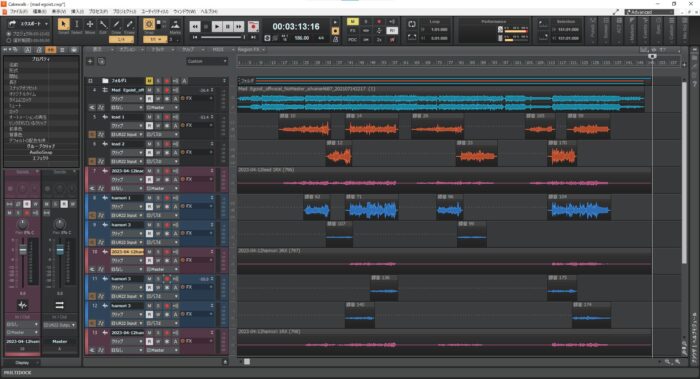Toggle the Snap to grid button
The height and width of the screenshot is (379, 700).
click(x=149, y=24)
